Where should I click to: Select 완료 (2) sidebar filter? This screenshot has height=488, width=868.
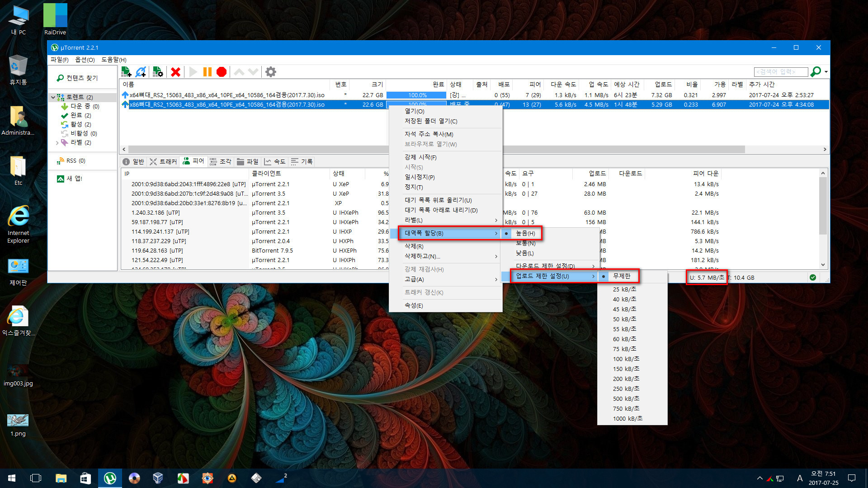click(76, 115)
